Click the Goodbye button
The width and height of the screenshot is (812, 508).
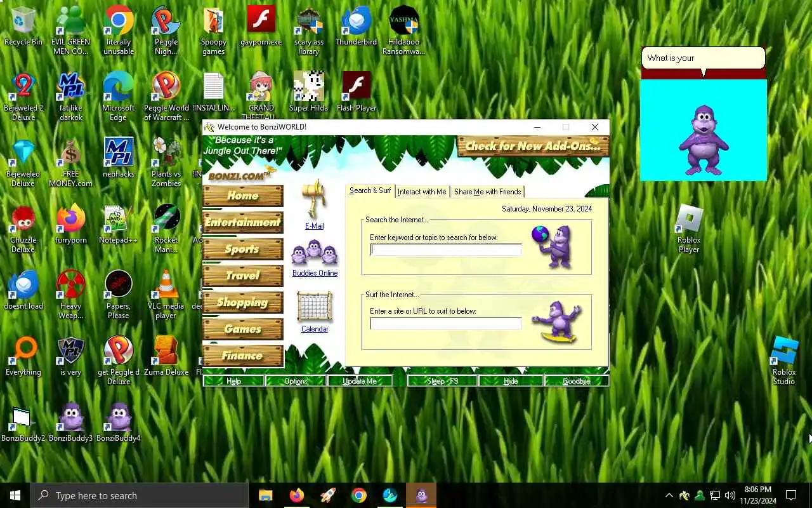(x=576, y=381)
